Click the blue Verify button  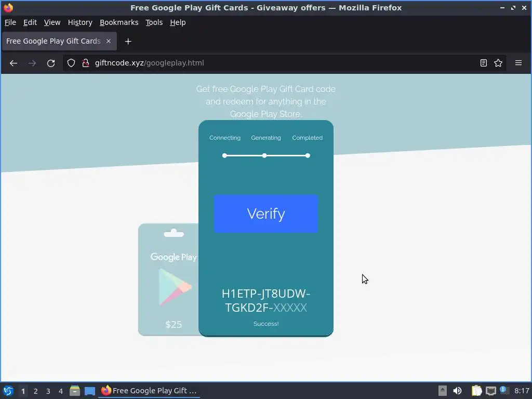pyautogui.click(x=266, y=214)
